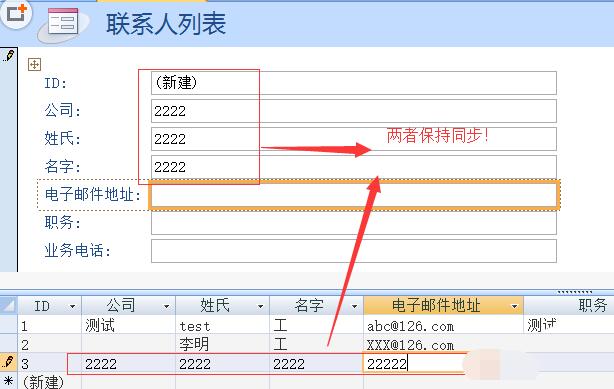Click the 2222 company cell in row 3
The image size is (614, 389).
pos(128,364)
